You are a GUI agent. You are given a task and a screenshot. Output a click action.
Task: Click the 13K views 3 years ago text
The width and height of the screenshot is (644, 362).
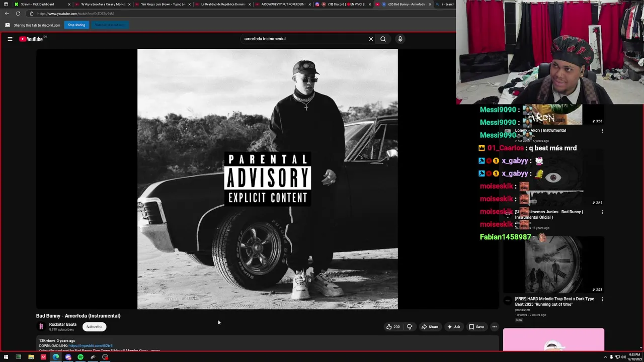(x=57, y=341)
